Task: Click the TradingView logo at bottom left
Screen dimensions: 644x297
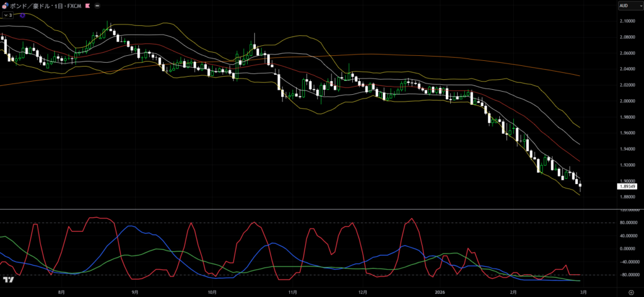Action: (x=9, y=280)
